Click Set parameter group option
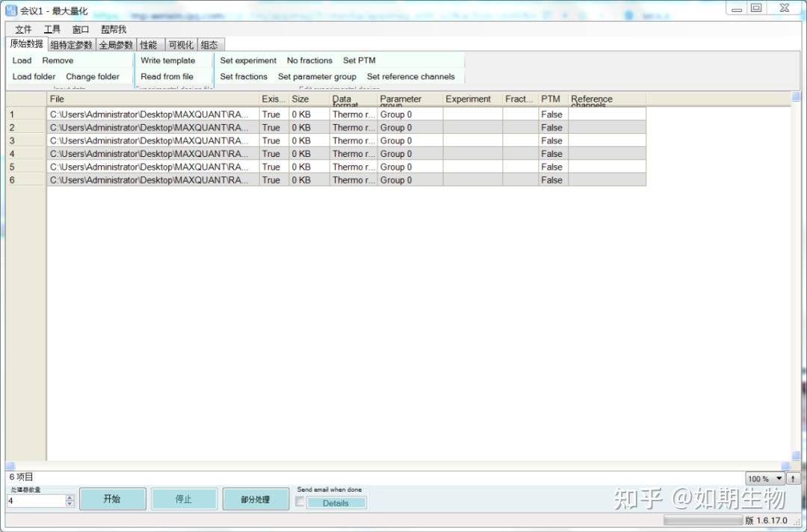The width and height of the screenshot is (807, 532). coord(317,76)
